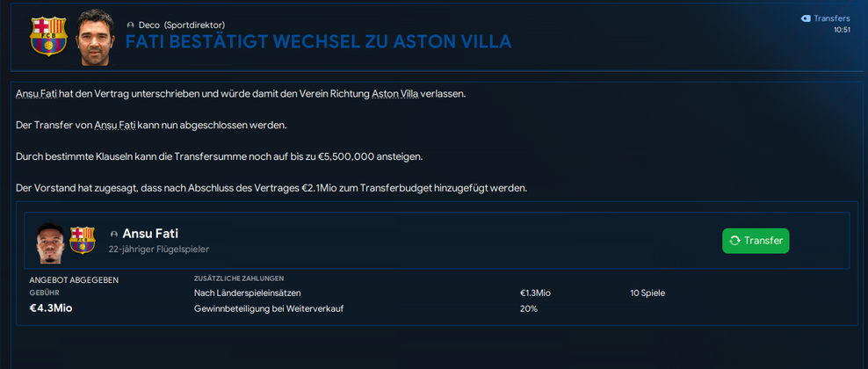Open Deco's sporting director profile name
The image size is (868, 369).
click(x=149, y=25)
